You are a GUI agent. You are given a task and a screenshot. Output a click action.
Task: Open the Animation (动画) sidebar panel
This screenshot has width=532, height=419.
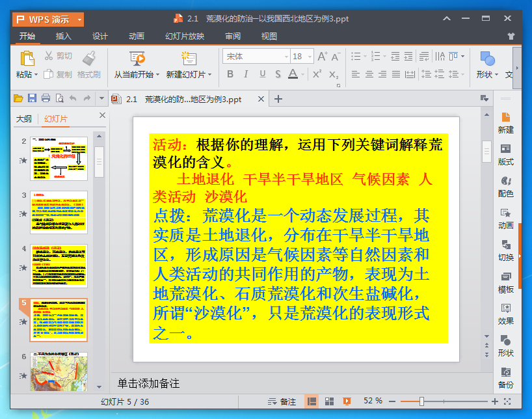click(x=505, y=219)
